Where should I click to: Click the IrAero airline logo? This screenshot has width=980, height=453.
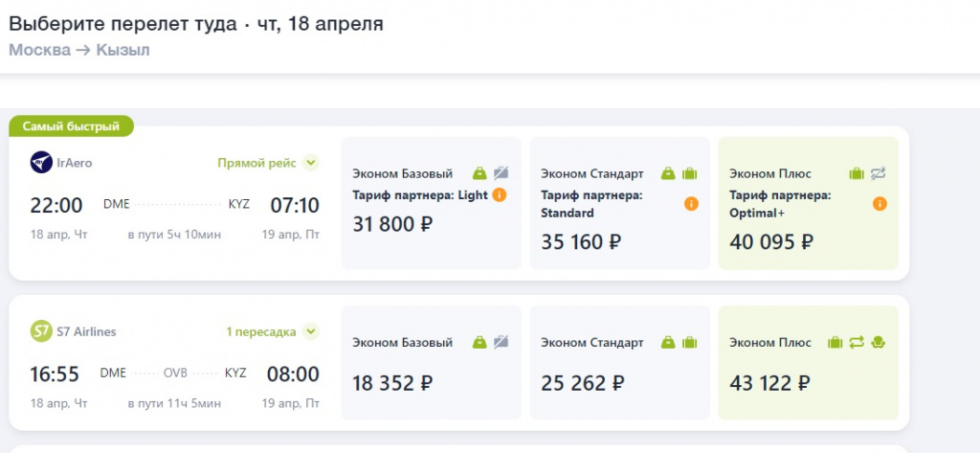(x=41, y=163)
